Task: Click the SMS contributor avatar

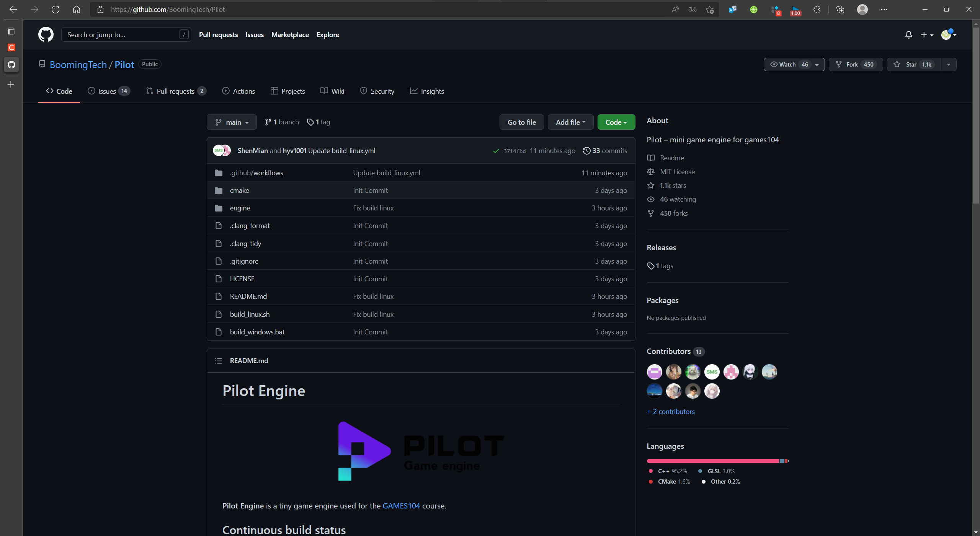Action: [x=712, y=371]
